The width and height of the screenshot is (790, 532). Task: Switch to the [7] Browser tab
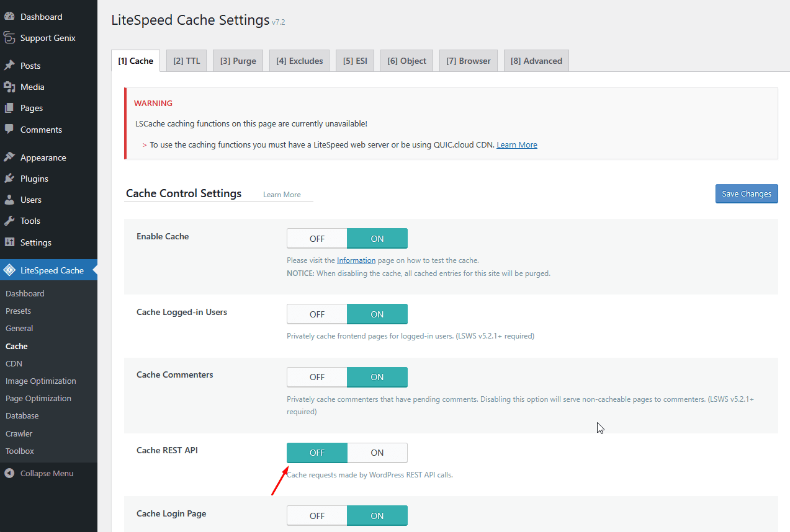tap(469, 61)
